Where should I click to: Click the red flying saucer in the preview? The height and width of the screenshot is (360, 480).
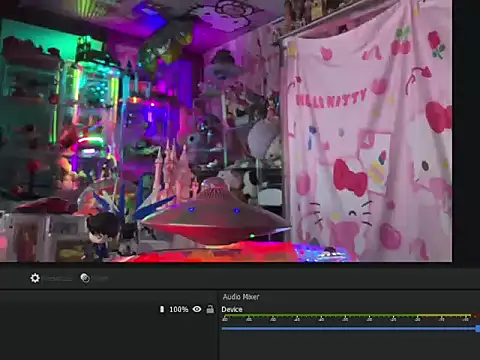[216, 217]
